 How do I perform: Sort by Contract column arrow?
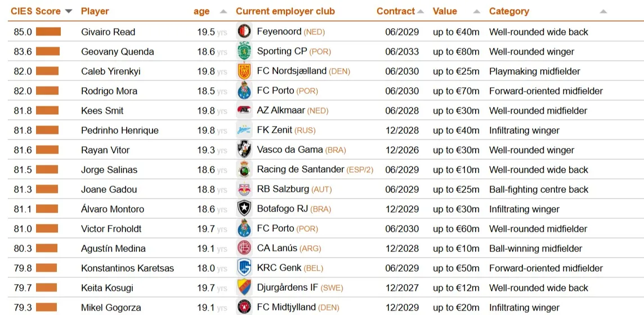(420, 11)
